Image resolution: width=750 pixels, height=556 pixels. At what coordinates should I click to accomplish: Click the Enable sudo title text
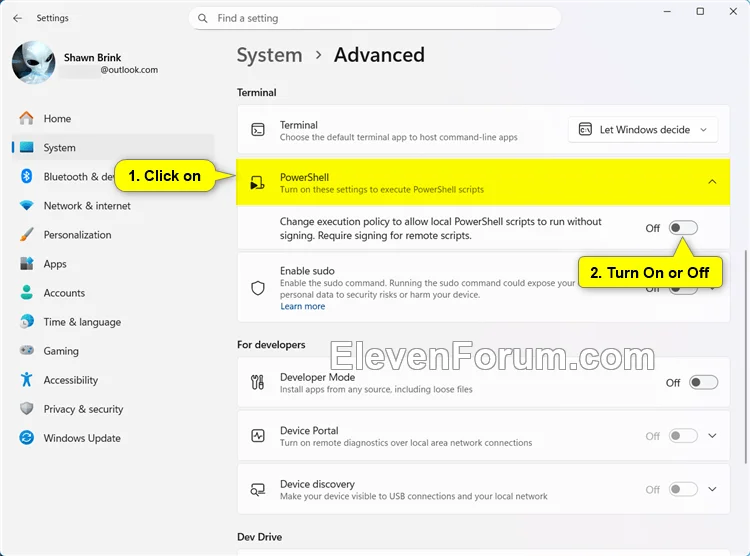point(307,271)
